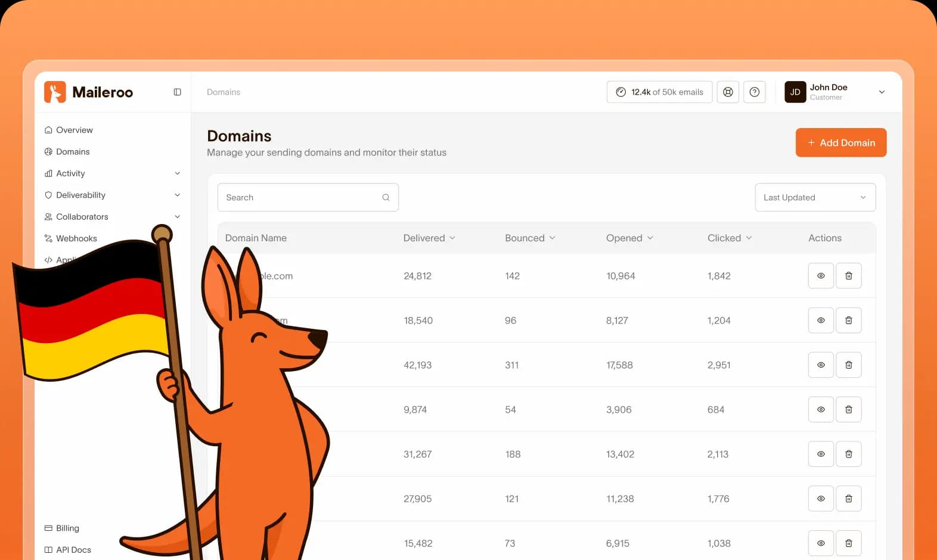Sort the table by Delivered column
This screenshot has width=937, height=560.
pyautogui.click(x=429, y=238)
